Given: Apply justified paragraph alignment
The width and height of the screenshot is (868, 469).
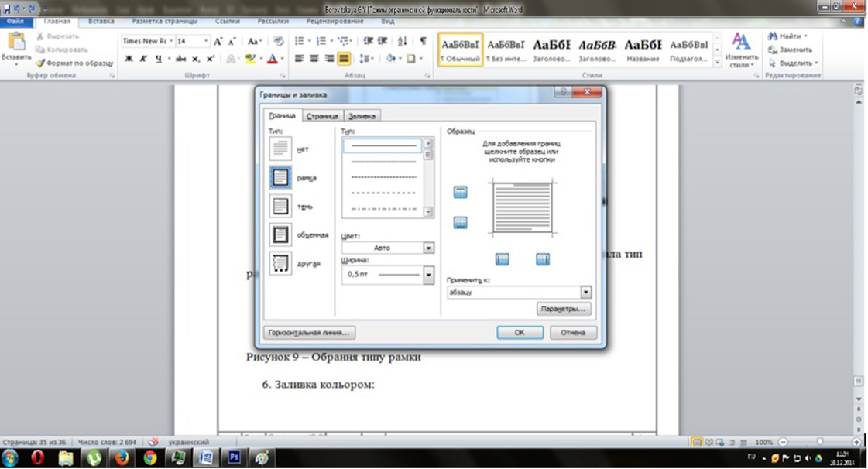Looking at the screenshot, I should click(343, 59).
